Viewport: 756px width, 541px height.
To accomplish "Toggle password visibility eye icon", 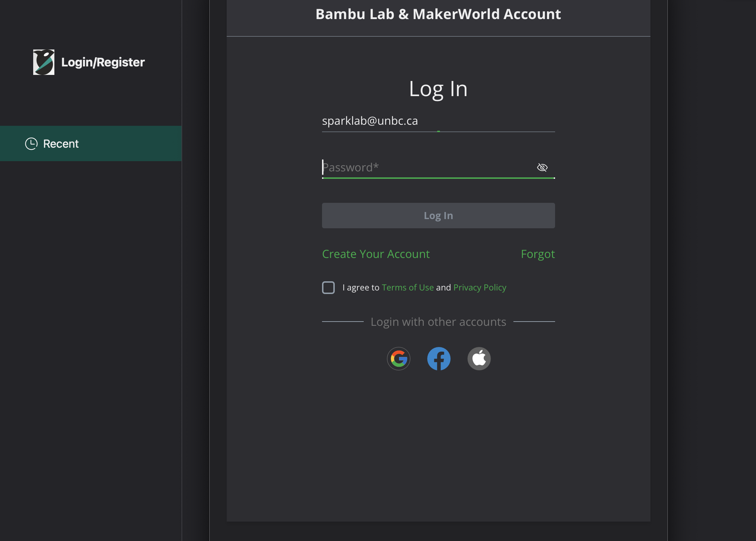I will coord(542,167).
